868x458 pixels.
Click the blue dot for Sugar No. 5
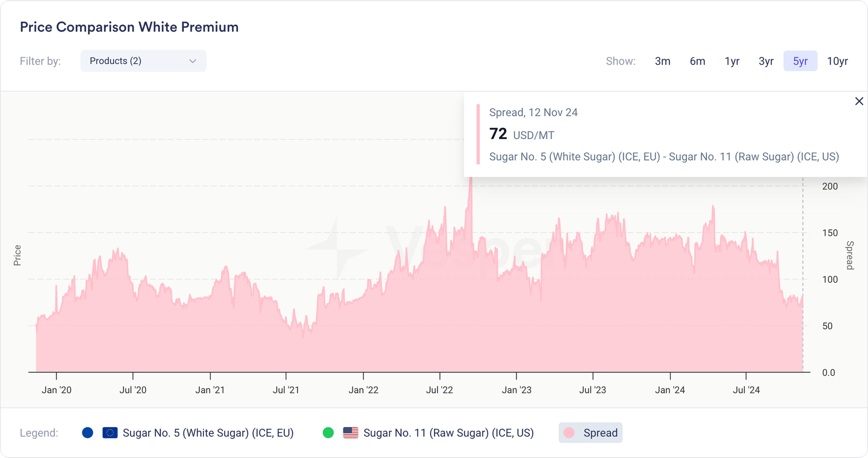pos(87,433)
